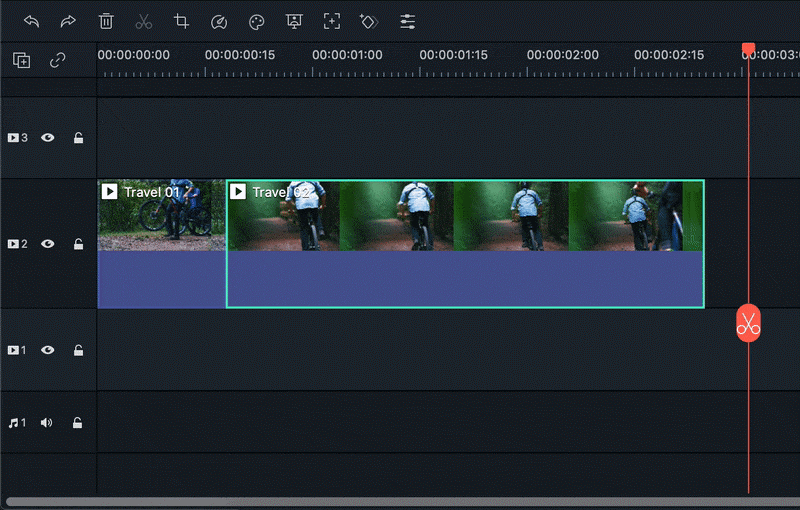Lock video track 3

(x=78, y=138)
